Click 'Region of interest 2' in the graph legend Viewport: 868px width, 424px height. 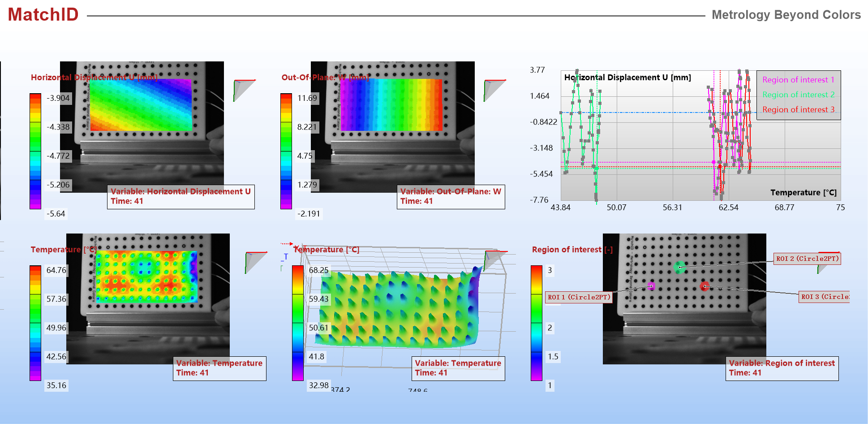798,95
